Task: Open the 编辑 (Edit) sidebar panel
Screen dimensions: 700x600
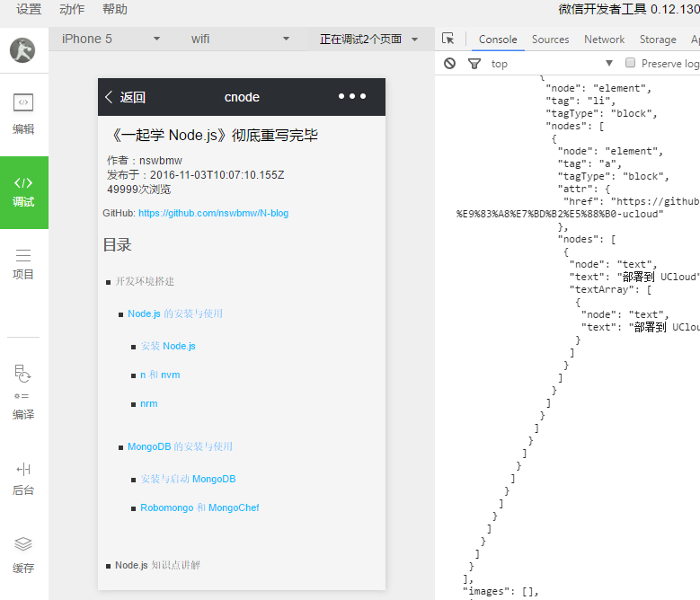Action: point(23,113)
